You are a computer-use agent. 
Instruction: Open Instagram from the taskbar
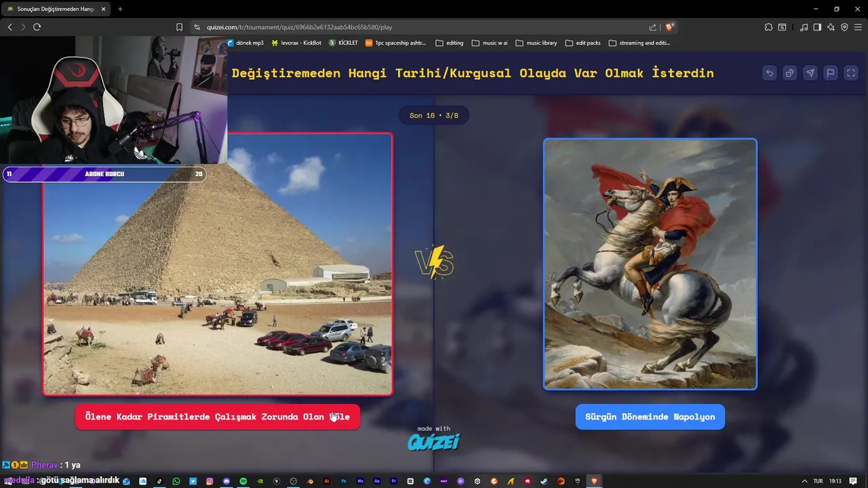pos(210,481)
